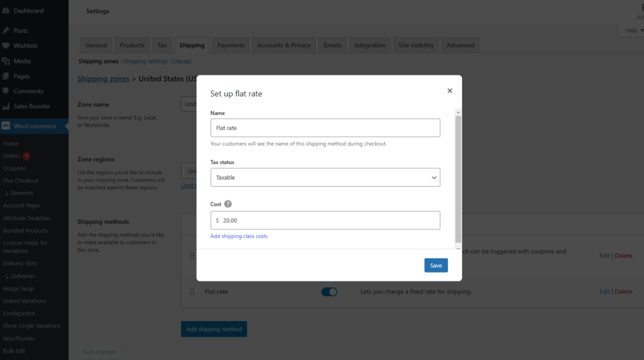Open the Accounts & Privacy tab
Viewport: 644px width, 360px height.
284,45
